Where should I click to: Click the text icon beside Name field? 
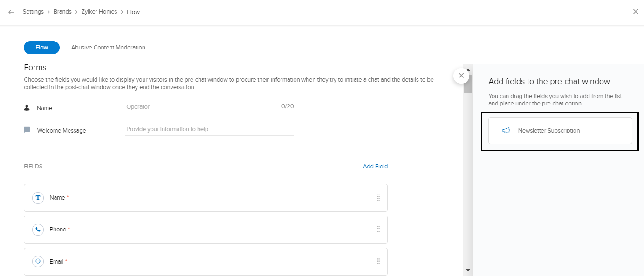pyautogui.click(x=38, y=198)
